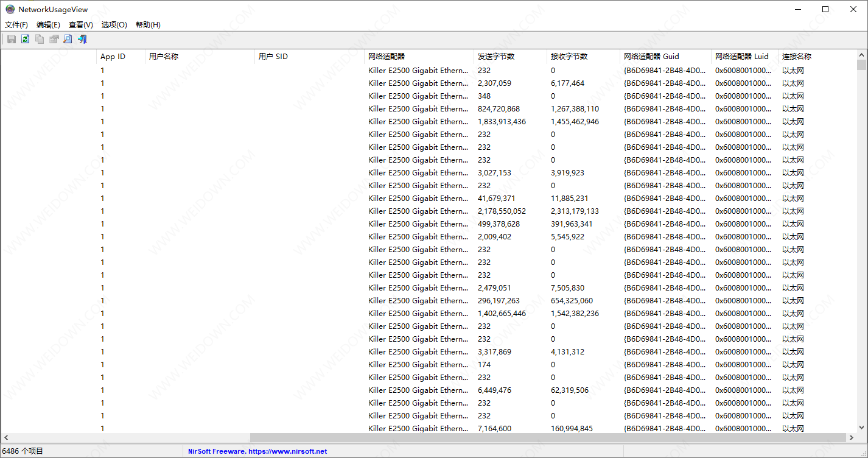
Task: Click the Exit door toolbar icon
Action: pos(82,40)
